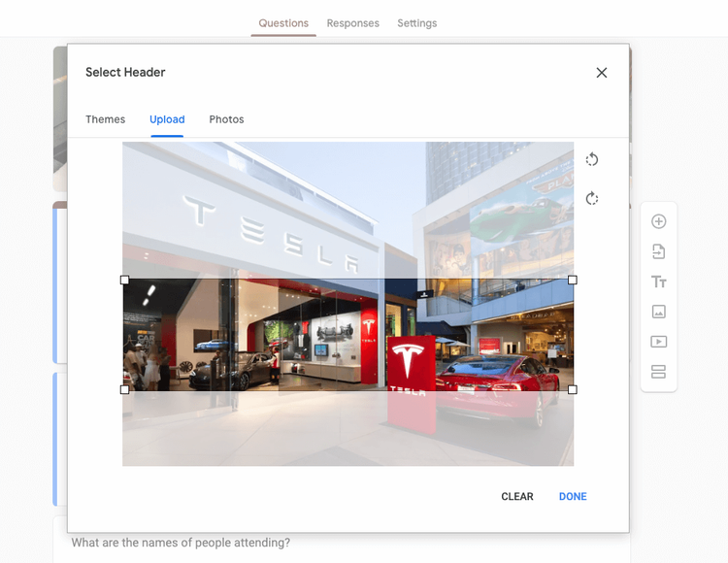Open the Photos tab

[226, 119]
